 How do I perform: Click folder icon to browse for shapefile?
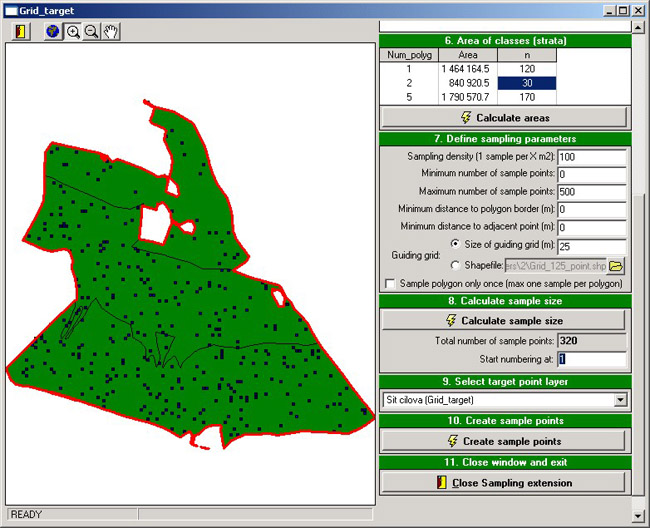616,266
